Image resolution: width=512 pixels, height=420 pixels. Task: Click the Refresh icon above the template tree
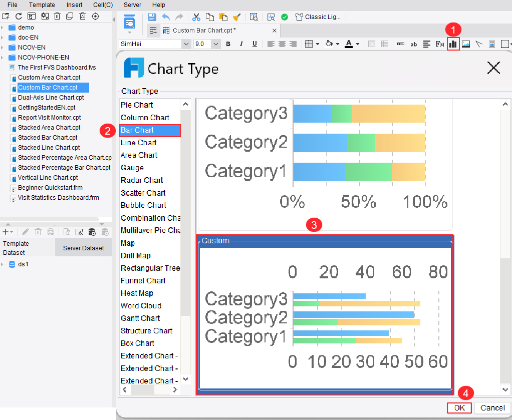click(x=19, y=16)
